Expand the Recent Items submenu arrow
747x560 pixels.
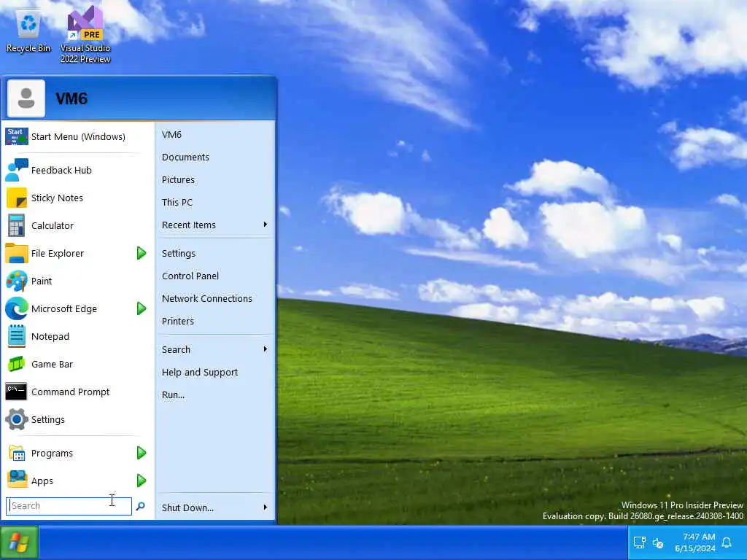tap(266, 225)
